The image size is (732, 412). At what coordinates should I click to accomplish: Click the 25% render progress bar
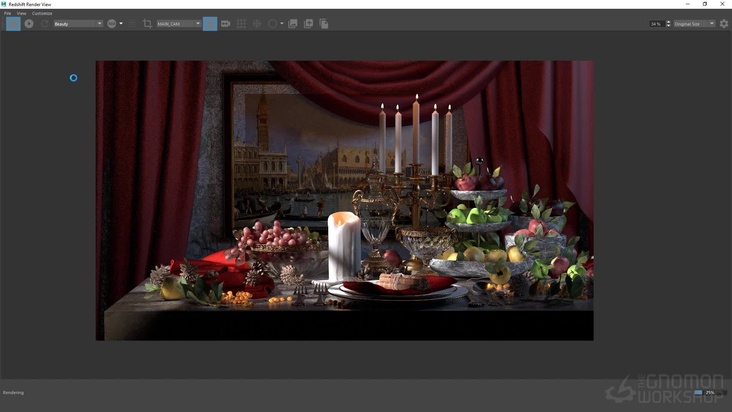click(710, 392)
